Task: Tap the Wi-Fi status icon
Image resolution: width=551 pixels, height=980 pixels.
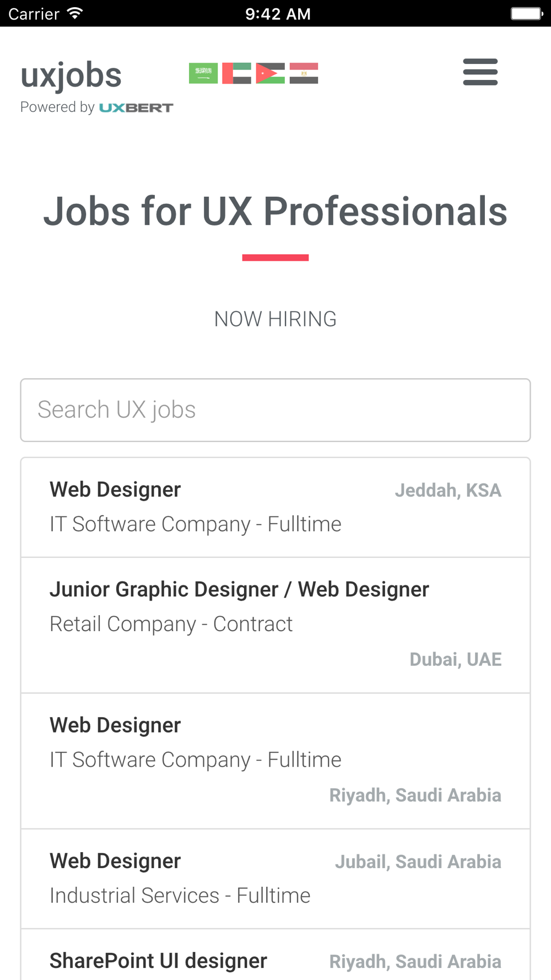Action: tap(75, 13)
